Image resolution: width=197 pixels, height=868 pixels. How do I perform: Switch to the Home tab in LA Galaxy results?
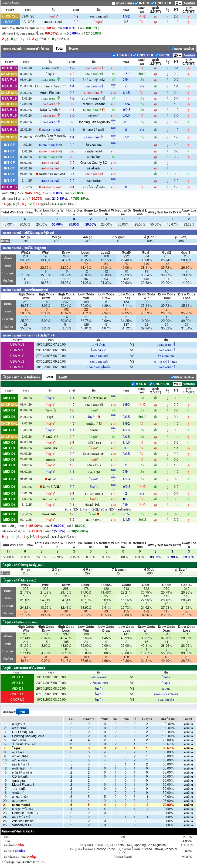coord(73,49)
